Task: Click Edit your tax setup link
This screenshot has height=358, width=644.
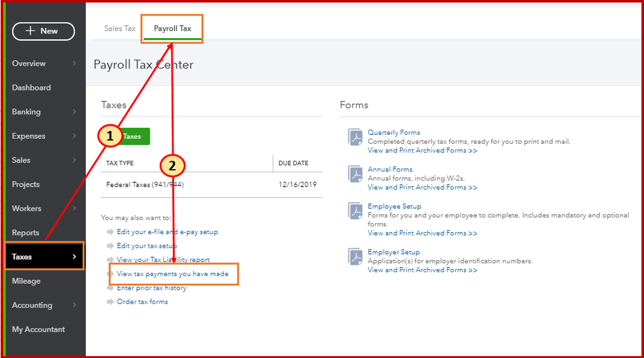Action: tap(146, 246)
